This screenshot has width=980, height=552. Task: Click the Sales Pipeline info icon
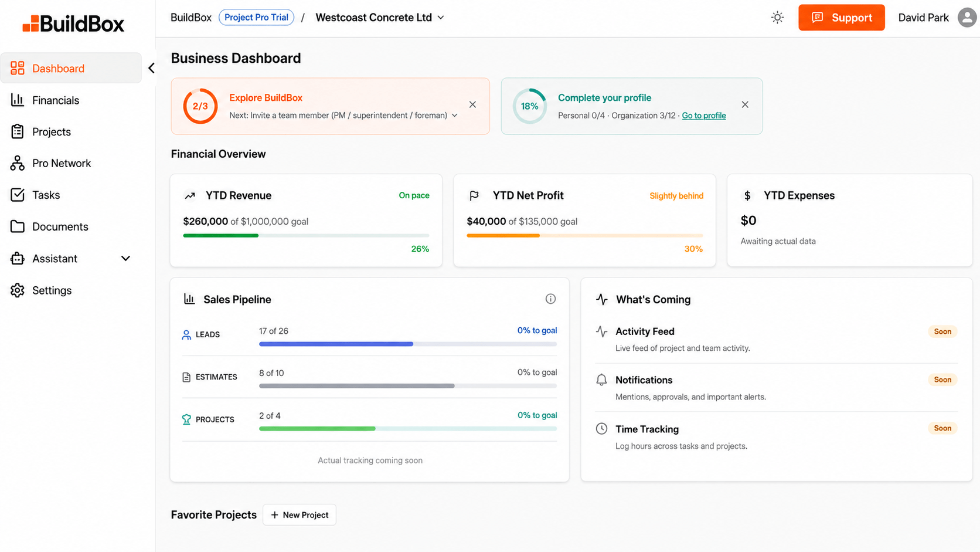click(550, 299)
